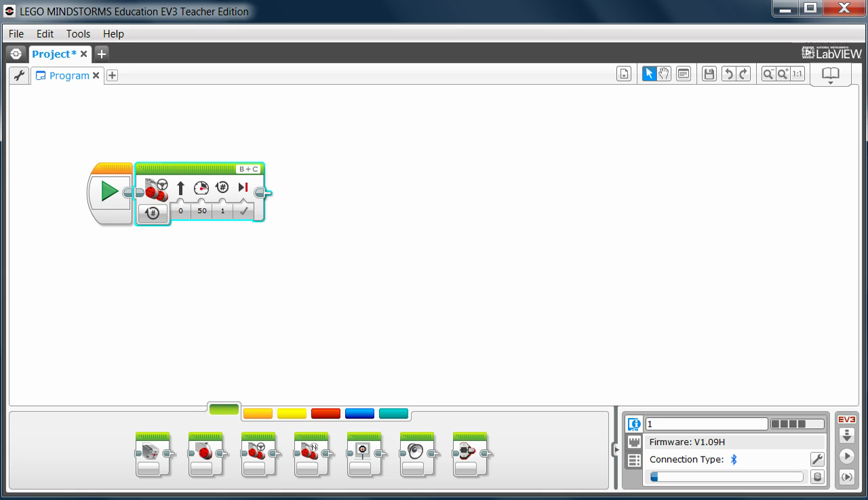868x500 pixels.
Task: Collapse the hardware page side arrow
Action: click(616, 449)
